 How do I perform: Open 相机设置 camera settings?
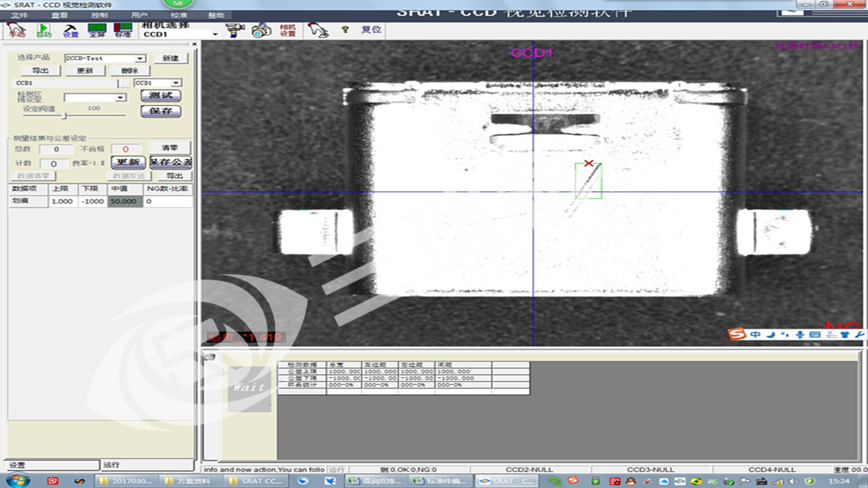coord(288,30)
